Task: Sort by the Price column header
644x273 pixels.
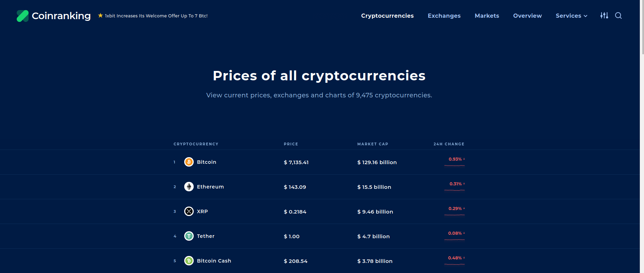Action: coord(291,144)
